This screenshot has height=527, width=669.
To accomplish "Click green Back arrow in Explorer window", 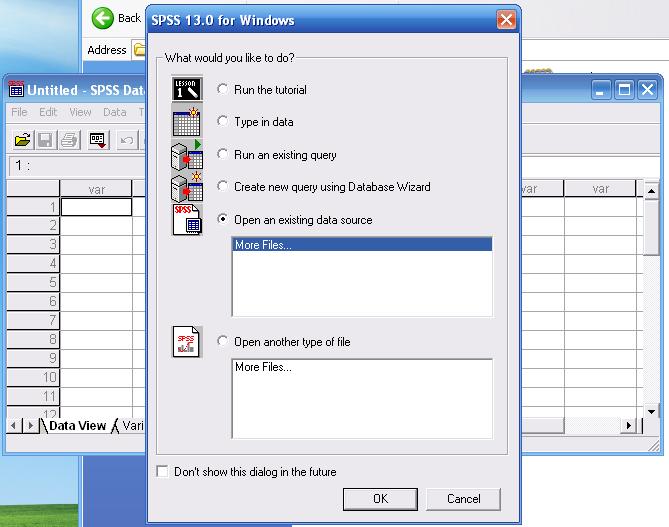I will click(x=103, y=18).
